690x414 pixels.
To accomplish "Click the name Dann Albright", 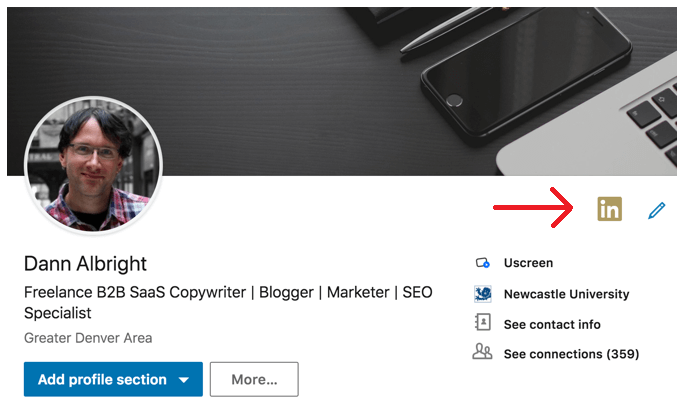I will click(x=85, y=264).
